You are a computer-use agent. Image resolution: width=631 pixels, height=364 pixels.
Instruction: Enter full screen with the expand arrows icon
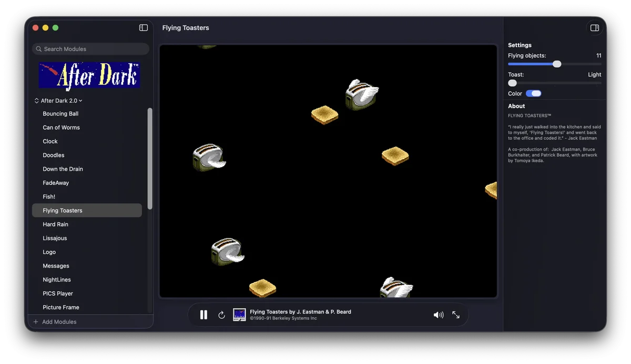456,315
